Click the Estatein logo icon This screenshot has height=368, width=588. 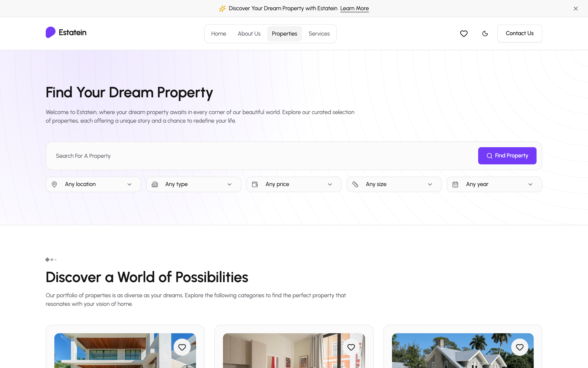[x=51, y=32]
